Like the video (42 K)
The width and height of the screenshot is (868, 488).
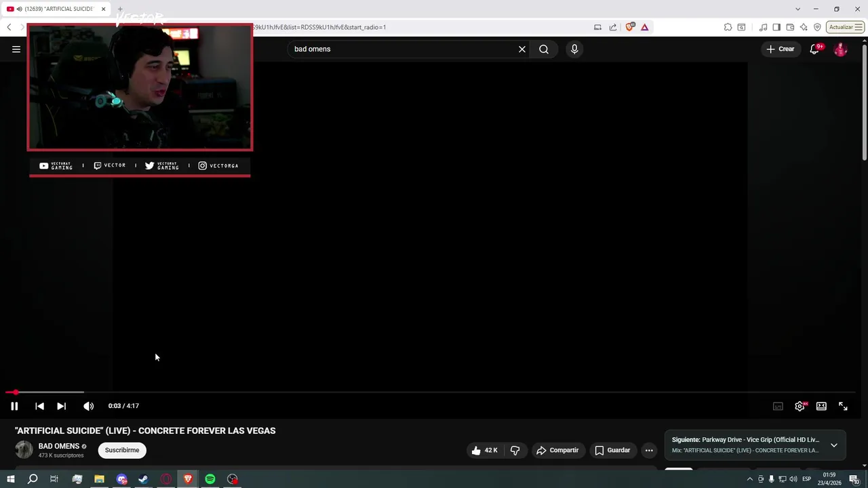click(484, 450)
